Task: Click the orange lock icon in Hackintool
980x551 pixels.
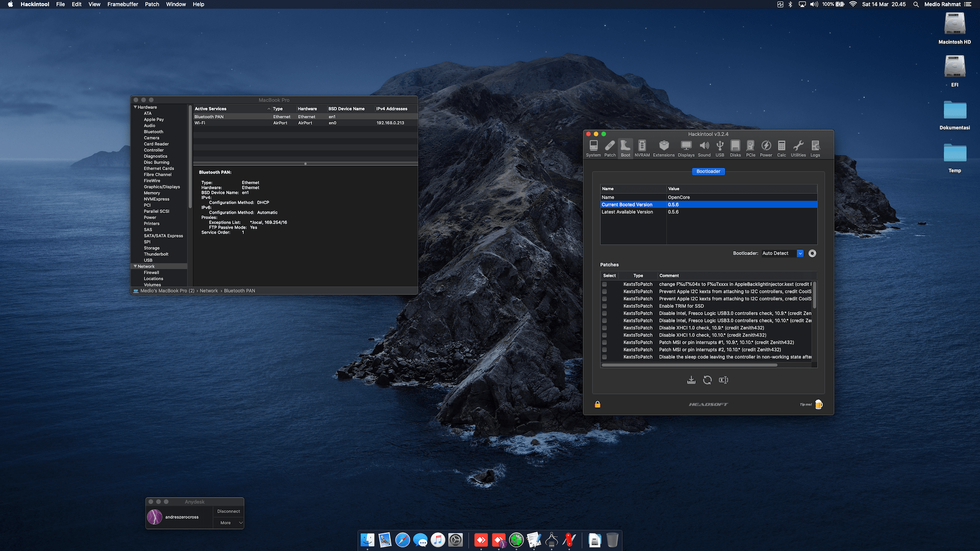Action: (x=597, y=405)
